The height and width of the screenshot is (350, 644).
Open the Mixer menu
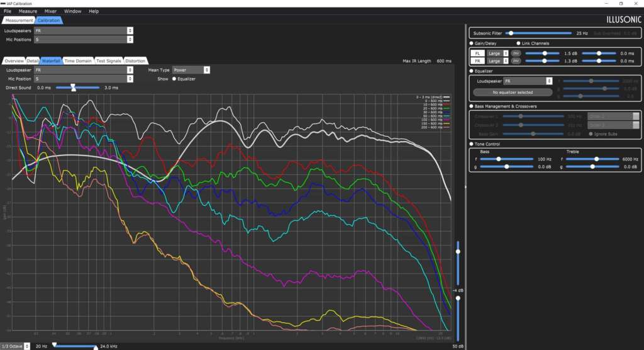tap(50, 11)
